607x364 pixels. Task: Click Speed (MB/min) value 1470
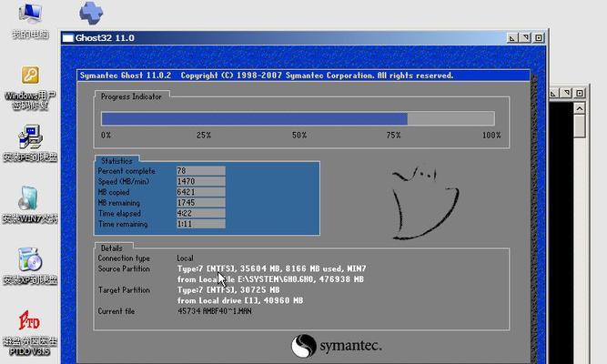201,181
